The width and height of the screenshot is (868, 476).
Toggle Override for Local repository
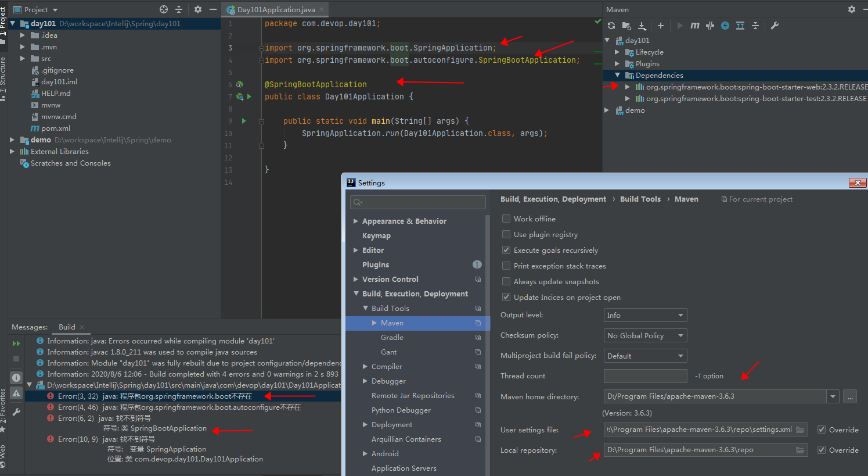click(x=822, y=450)
